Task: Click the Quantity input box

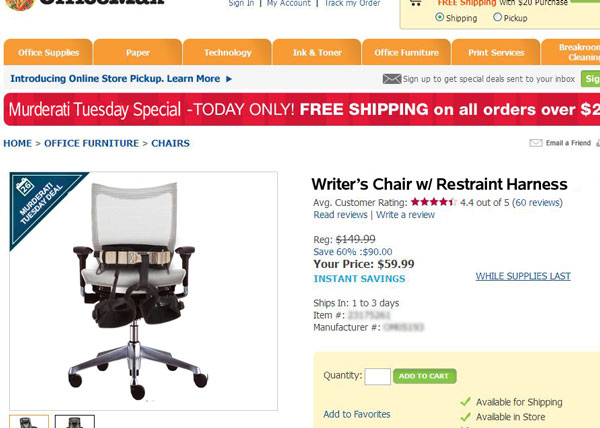Action: click(x=378, y=376)
